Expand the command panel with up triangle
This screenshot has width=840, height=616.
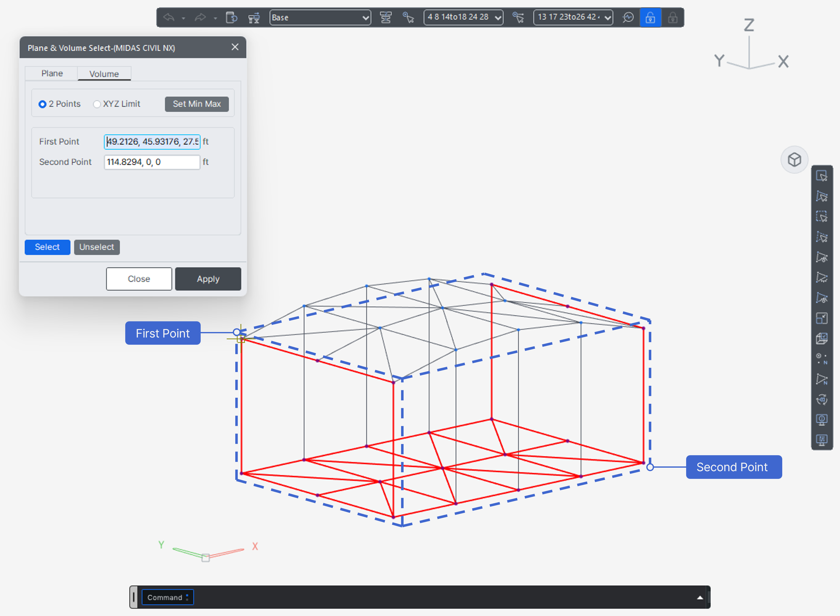pyautogui.click(x=700, y=597)
